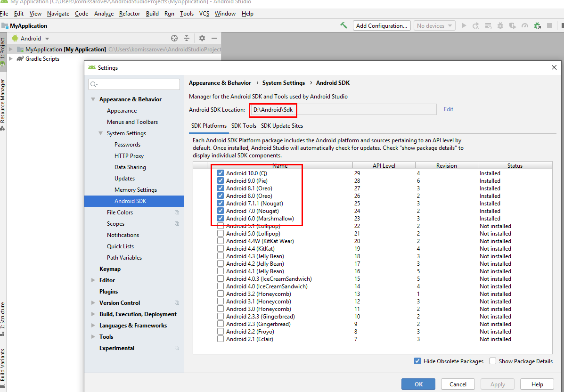Select the SDK Platforms tab
564x392 pixels.
coord(209,125)
